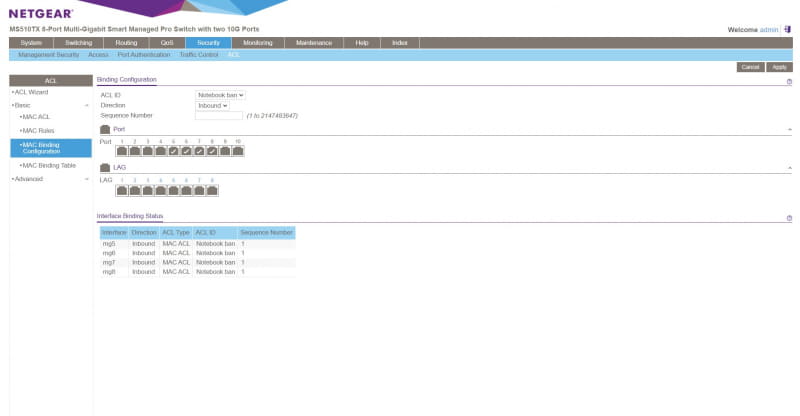Screen dimensions: 800x416
Task: Open the Help tab
Action: (362, 43)
